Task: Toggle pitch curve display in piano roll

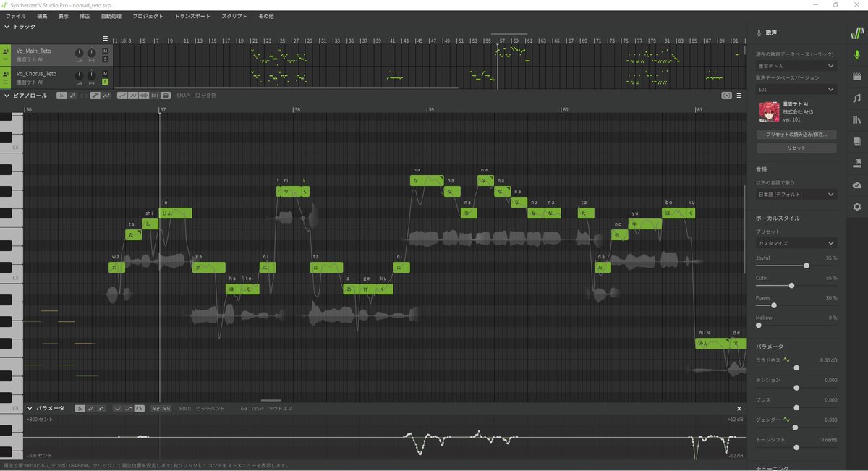Action: pyautogui.click(x=122, y=96)
